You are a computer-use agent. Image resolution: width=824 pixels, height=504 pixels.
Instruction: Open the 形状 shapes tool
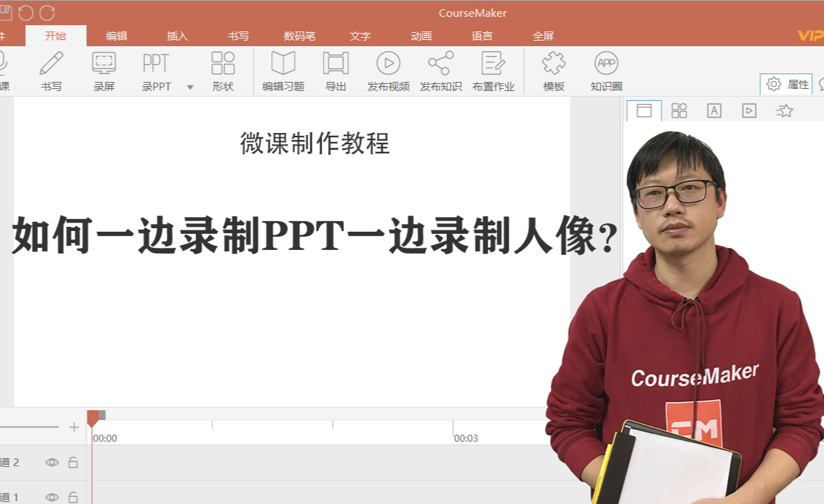click(223, 71)
